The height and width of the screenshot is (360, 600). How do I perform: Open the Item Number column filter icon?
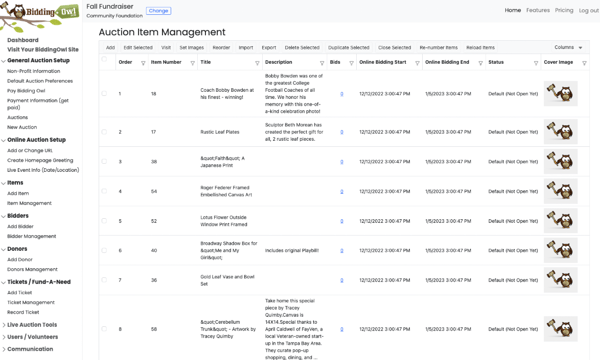pos(192,63)
